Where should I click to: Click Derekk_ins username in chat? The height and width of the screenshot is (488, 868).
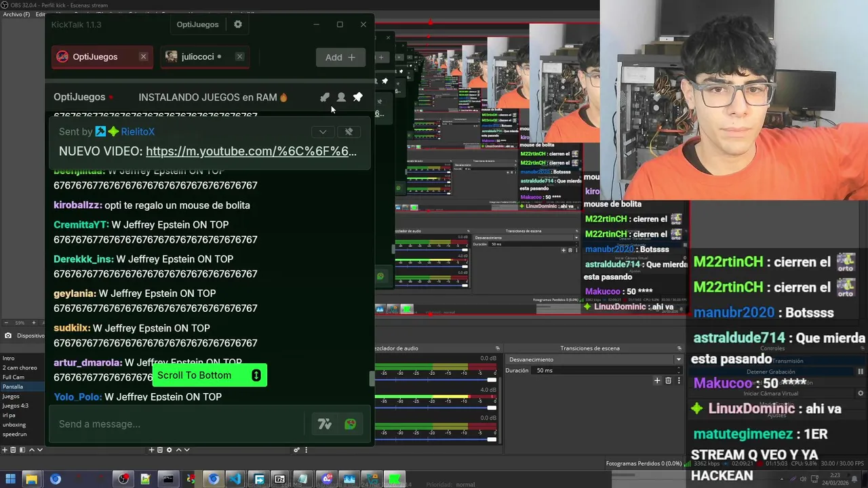[x=83, y=259]
